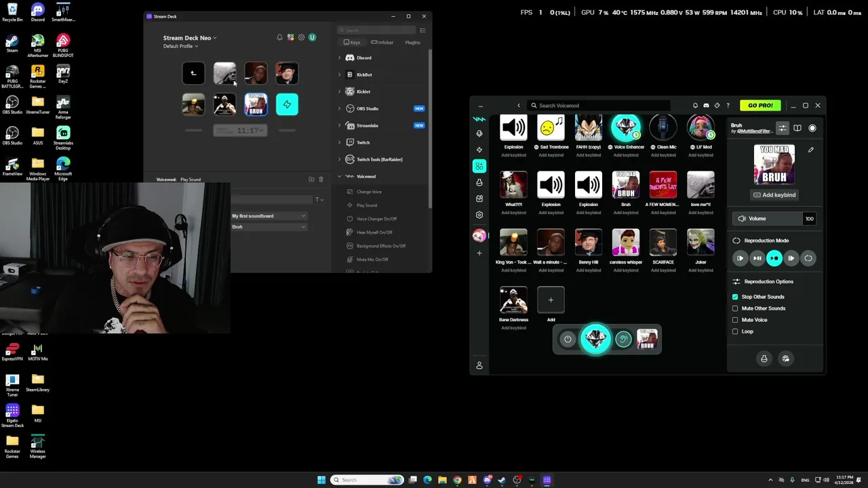
Task: Open Voicemod account profile icon
Action: coord(479,365)
